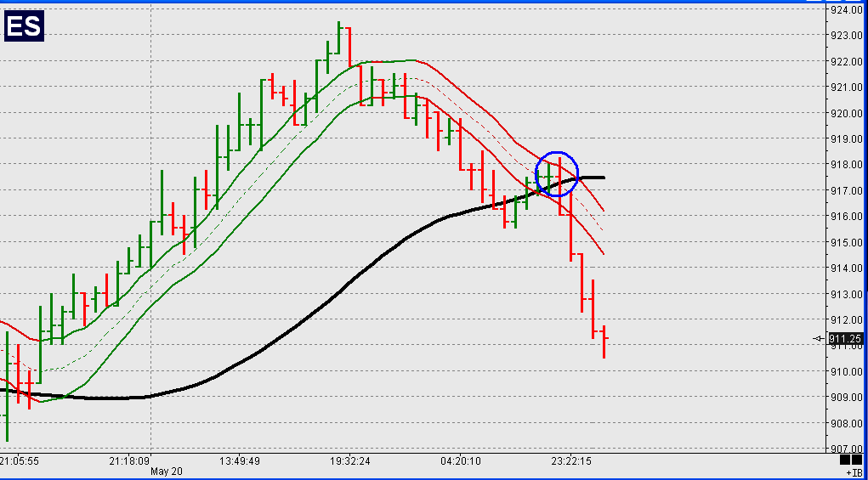Viewport: 868px width, 480px height.
Task: Click the 21:18:09 time axis label
Action: click(x=129, y=460)
